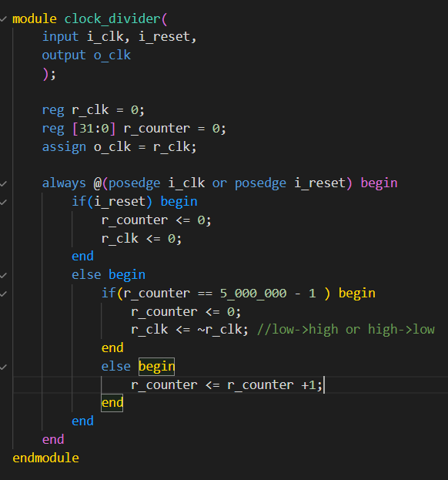
Task: Click 'if(i_reset)' condition
Action: (112, 202)
